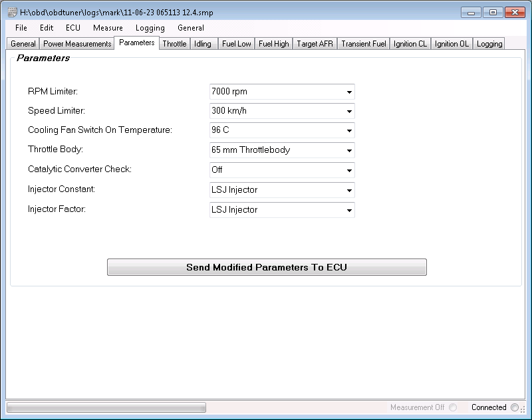
Task: Open the Edit menu
Action: pos(47,28)
